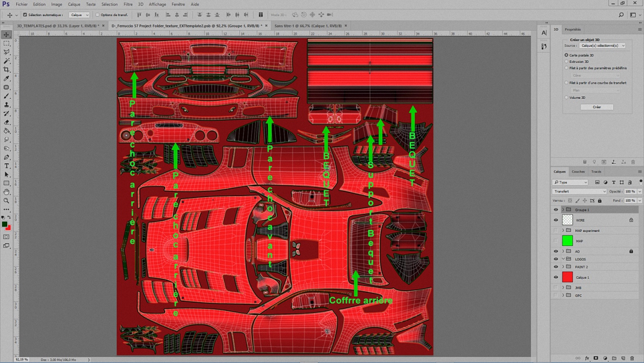Select the Hand tool
The image size is (644, 363).
(7, 192)
